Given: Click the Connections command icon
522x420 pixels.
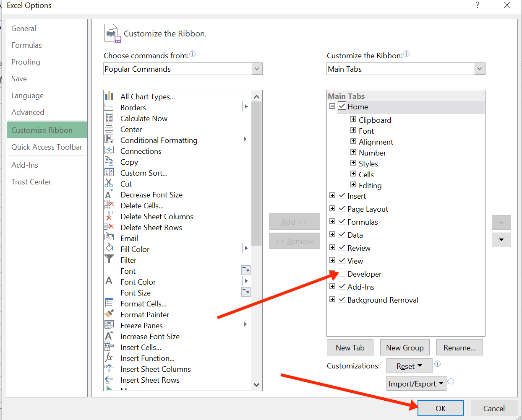Looking at the screenshot, I should 109,150.
